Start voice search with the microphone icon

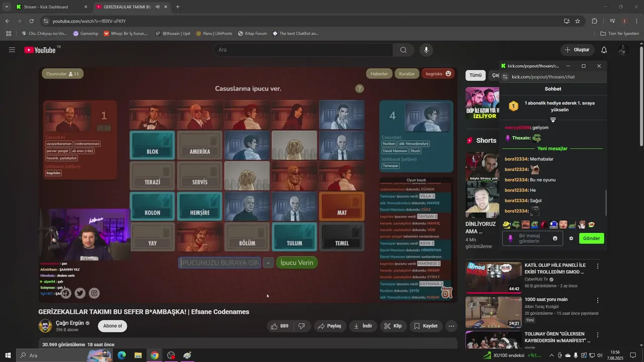coord(426,50)
